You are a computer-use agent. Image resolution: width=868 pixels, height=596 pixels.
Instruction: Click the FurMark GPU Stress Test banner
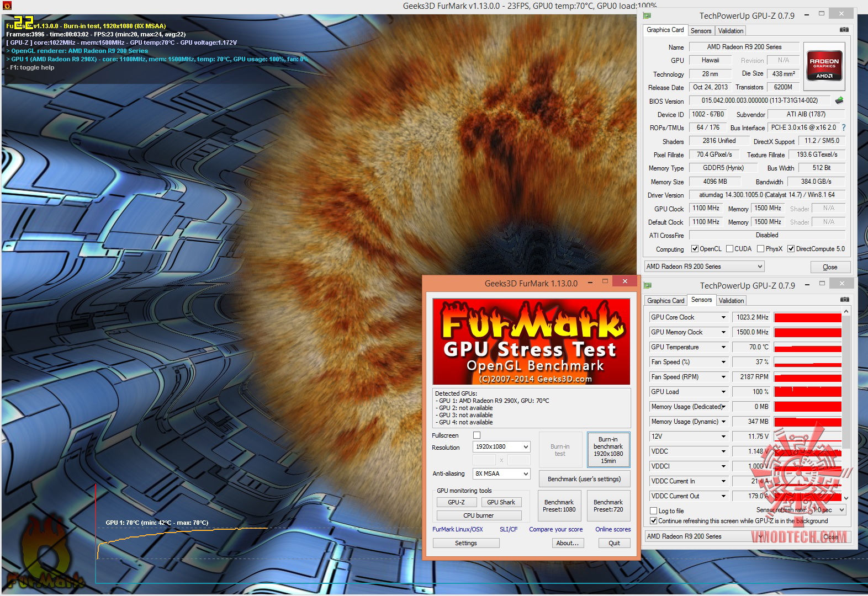pos(531,342)
